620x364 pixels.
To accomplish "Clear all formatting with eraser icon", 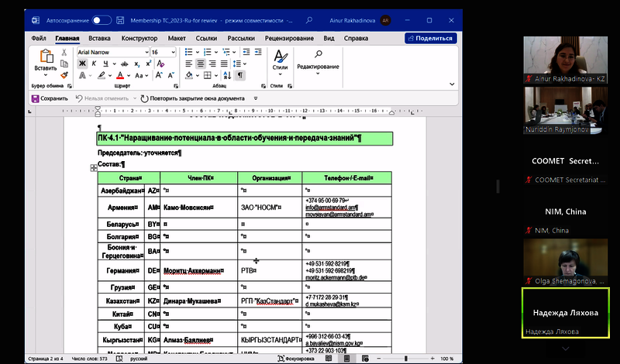I will coord(160,64).
